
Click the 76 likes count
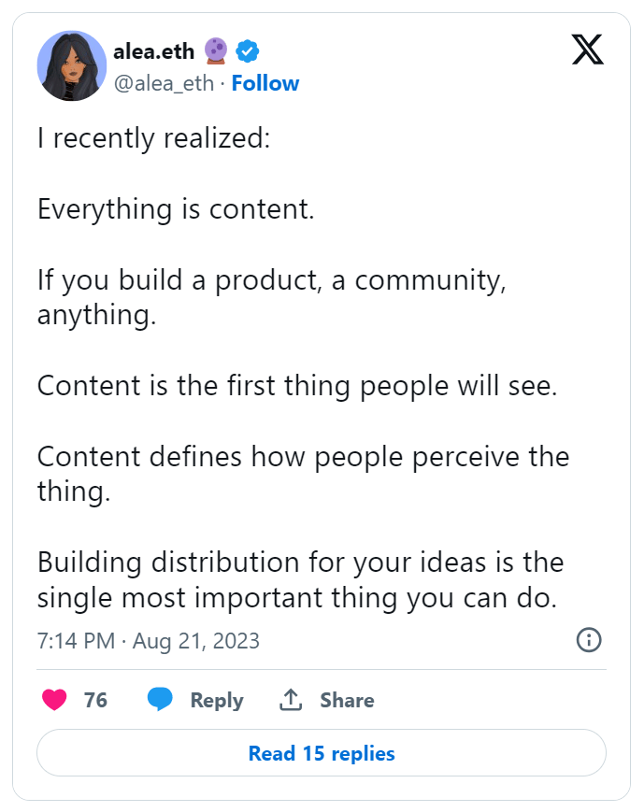(x=95, y=700)
